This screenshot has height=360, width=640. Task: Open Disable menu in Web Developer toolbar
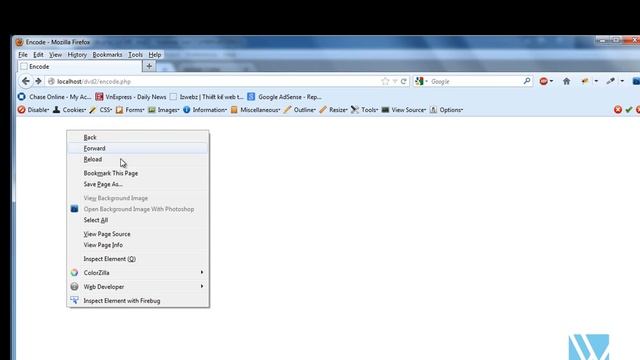coord(33,110)
